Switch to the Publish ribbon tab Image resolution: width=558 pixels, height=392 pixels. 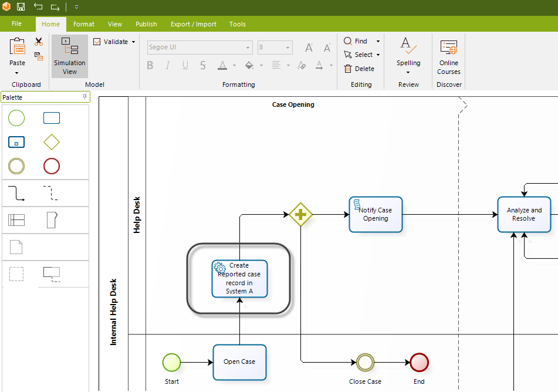point(146,24)
